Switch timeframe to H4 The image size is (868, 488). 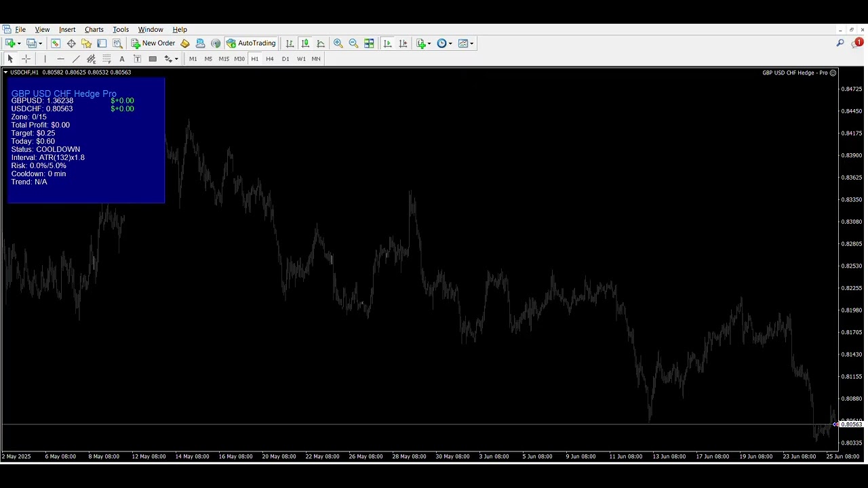(270, 59)
